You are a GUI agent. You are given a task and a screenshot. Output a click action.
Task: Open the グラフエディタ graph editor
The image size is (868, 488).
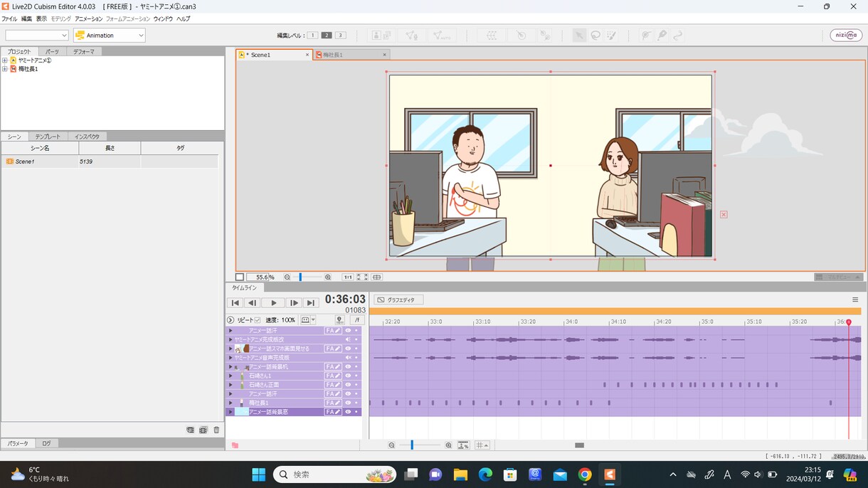coord(398,300)
